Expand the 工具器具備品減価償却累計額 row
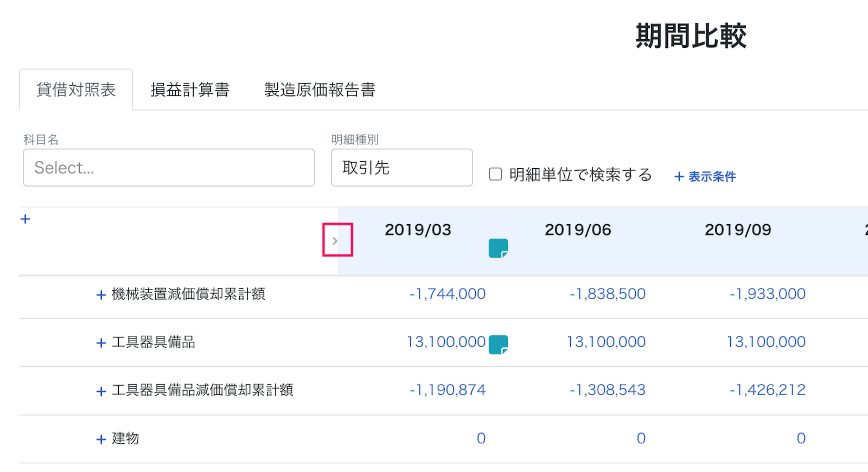Screen dimensions: 868x472 click(101, 391)
